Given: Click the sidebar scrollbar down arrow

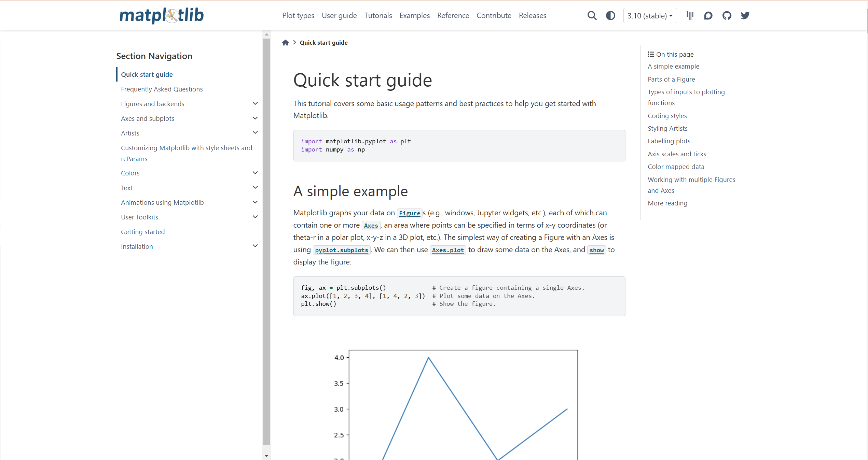Looking at the screenshot, I should pos(266,456).
